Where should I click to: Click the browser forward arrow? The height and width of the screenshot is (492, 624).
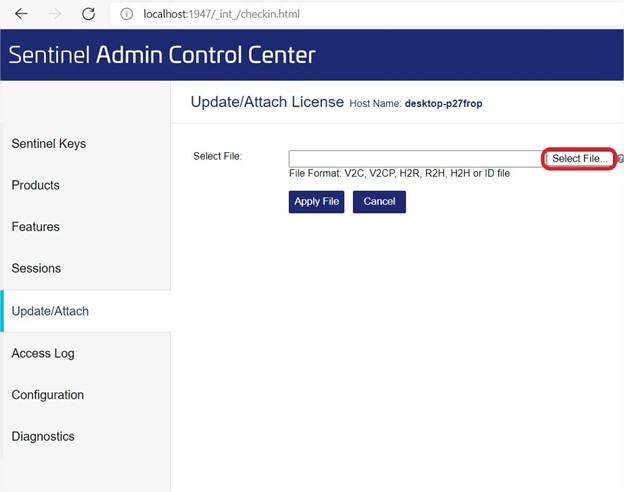pos(55,14)
